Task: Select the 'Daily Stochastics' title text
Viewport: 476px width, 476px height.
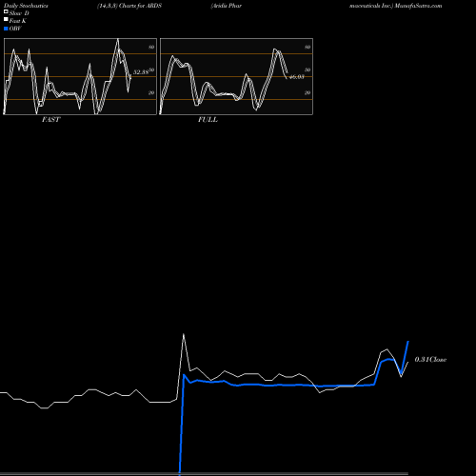Action: 26,6
